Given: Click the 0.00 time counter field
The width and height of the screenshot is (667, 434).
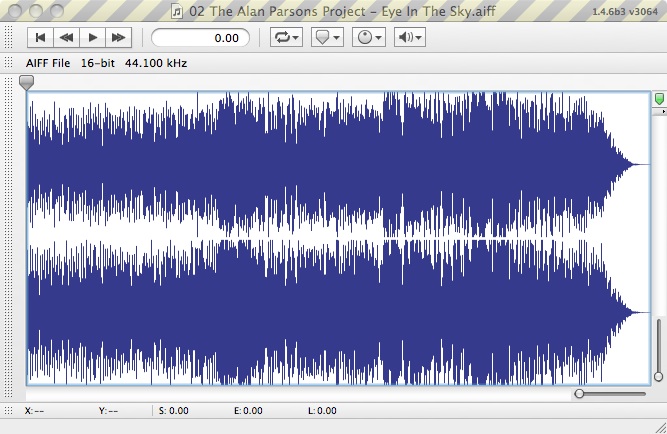Looking at the screenshot, I should 200,38.
